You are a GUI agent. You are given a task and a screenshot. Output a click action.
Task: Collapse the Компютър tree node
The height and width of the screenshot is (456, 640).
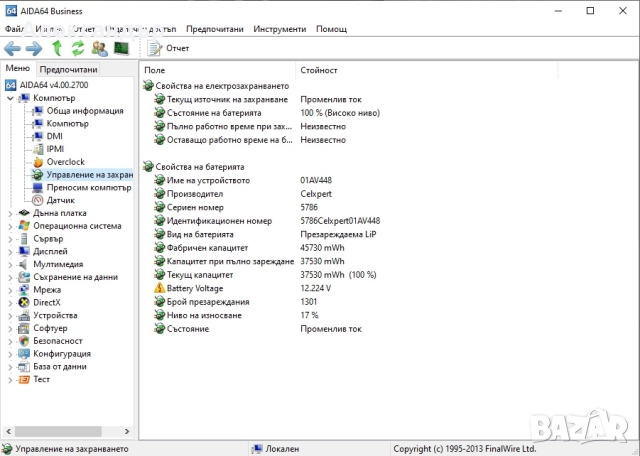[x=10, y=98]
